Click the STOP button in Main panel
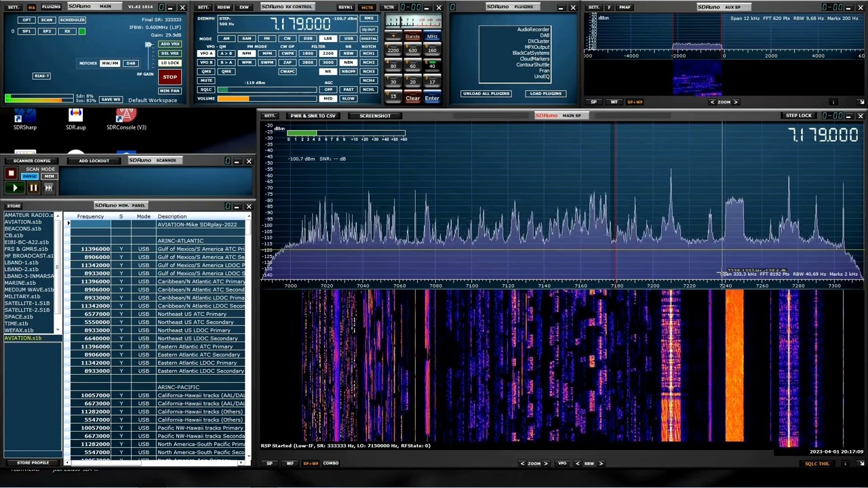 point(170,77)
